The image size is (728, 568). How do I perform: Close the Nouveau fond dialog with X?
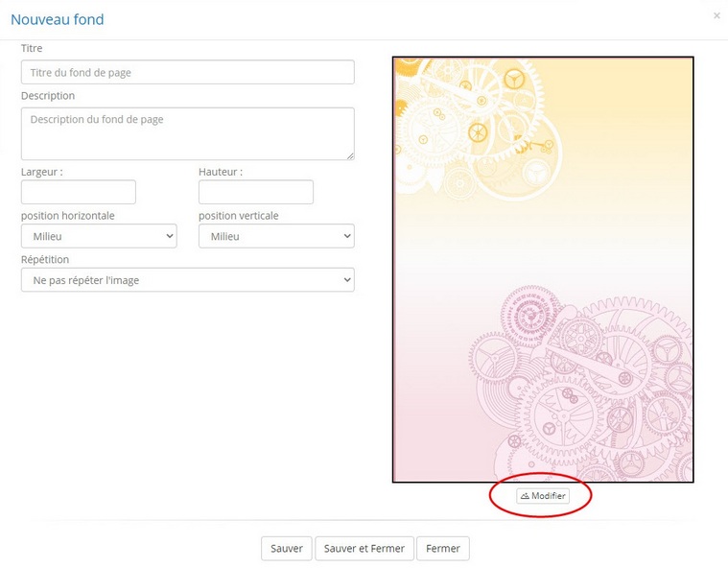click(716, 15)
